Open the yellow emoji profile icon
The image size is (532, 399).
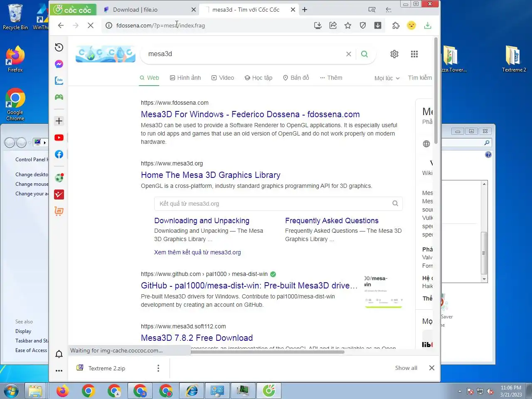411,25
